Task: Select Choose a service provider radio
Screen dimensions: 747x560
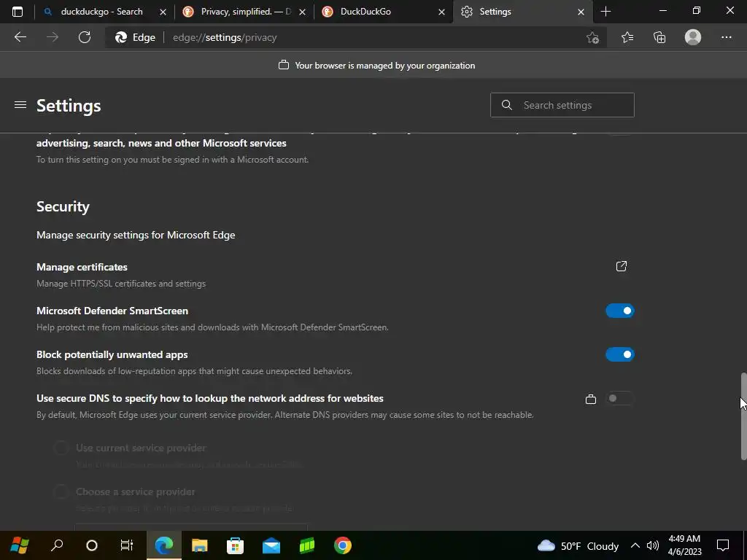Action: click(x=61, y=491)
